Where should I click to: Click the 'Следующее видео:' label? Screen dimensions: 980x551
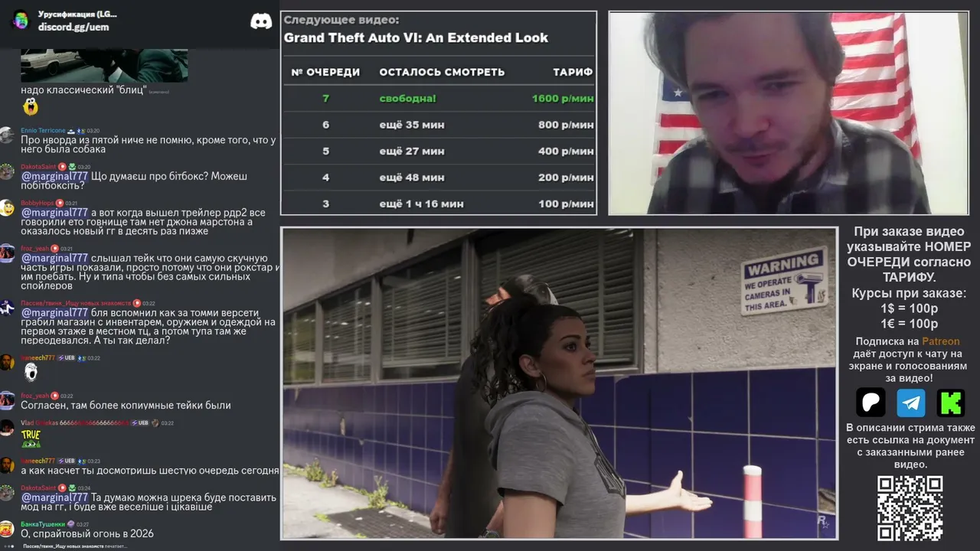coord(341,20)
